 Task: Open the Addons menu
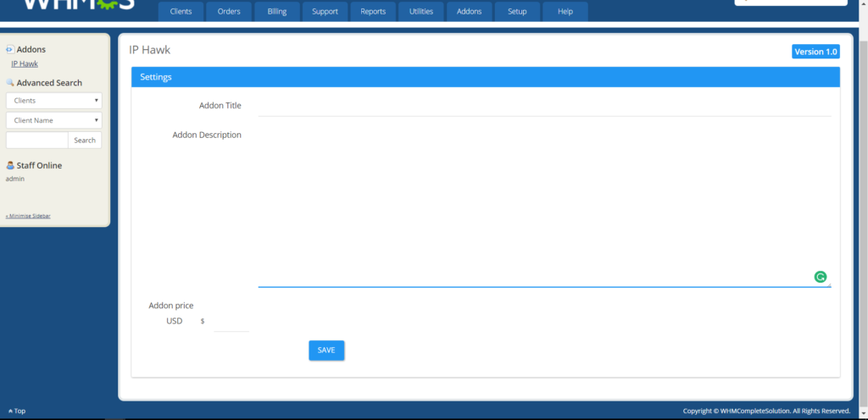coord(470,12)
